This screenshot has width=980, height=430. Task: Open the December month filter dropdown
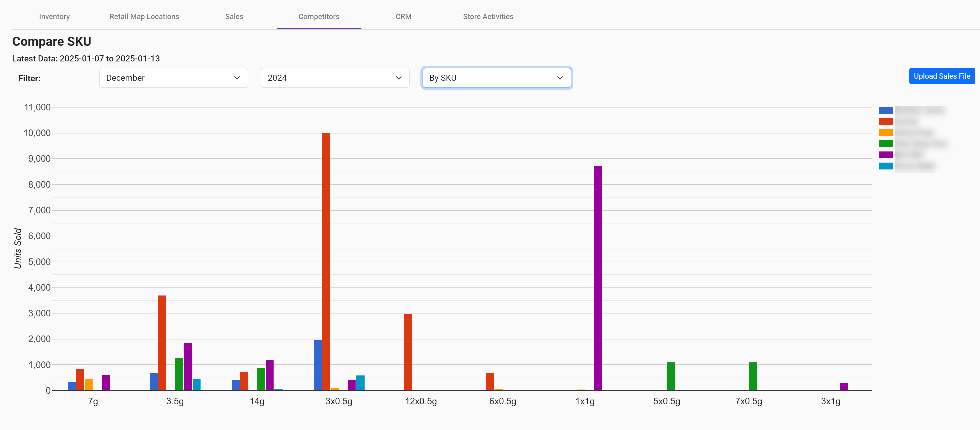tap(174, 78)
